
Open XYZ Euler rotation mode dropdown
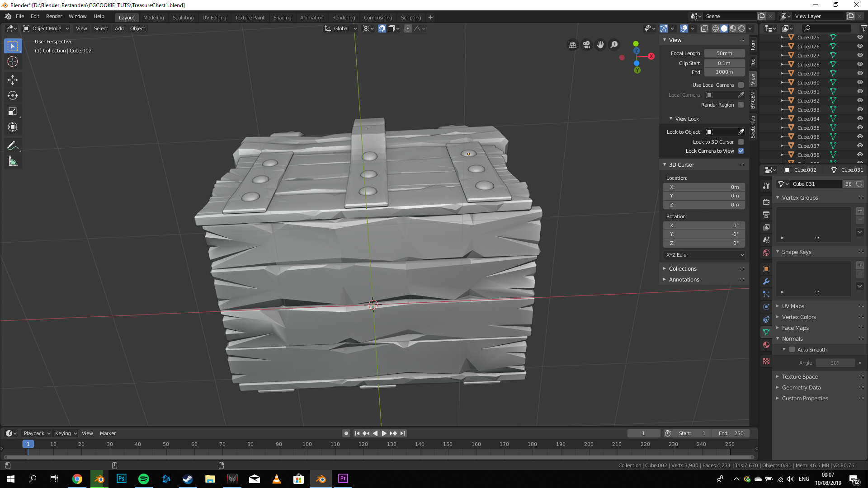pos(704,255)
